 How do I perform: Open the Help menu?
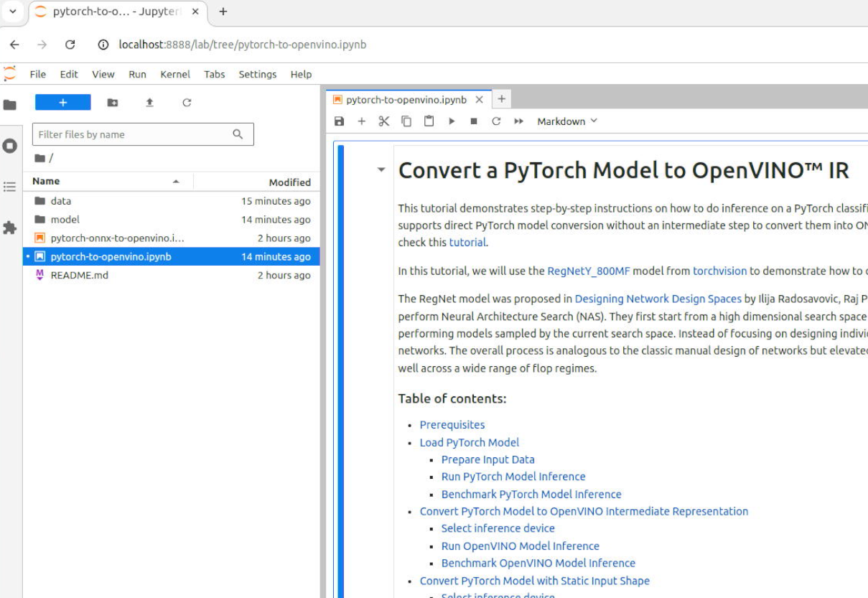301,74
